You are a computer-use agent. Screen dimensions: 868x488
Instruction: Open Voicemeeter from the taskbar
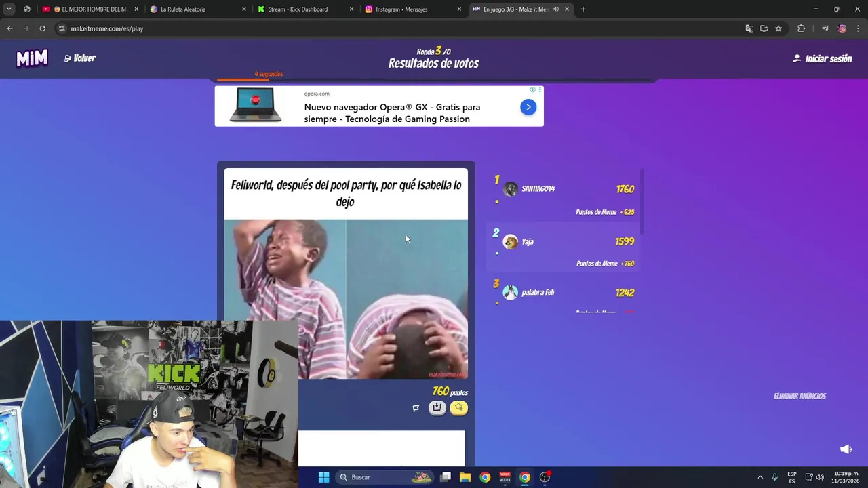(505, 477)
